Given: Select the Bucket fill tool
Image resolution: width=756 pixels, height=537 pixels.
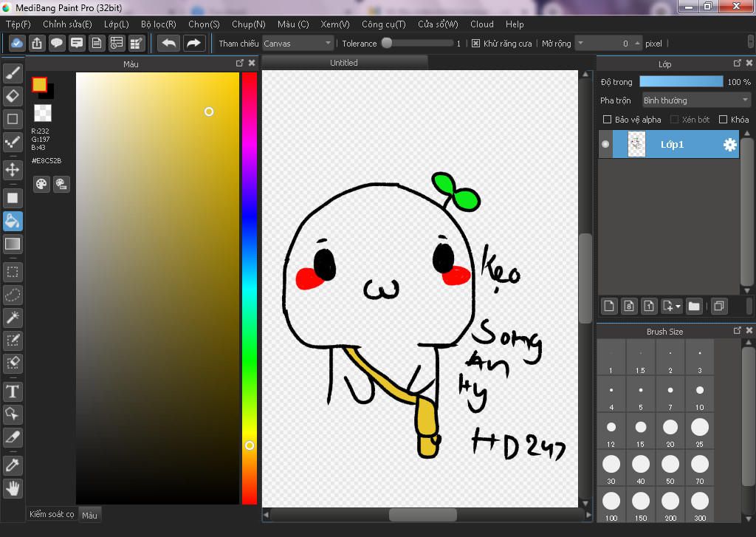Looking at the screenshot, I should 13,222.
